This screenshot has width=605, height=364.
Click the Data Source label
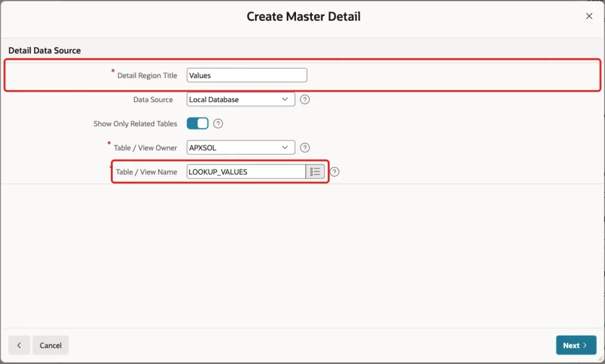tap(153, 100)
